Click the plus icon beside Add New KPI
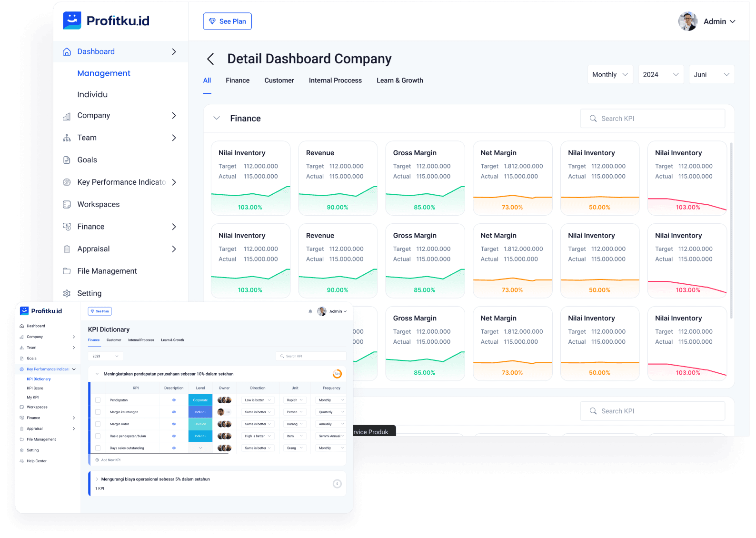The width and height of the screenshot is (756, 538). 97,460
